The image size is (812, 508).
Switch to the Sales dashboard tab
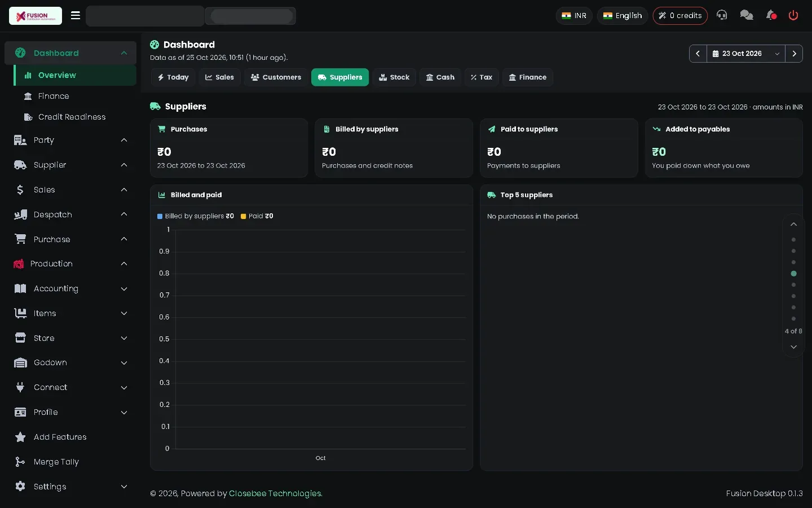tap(219, 77)
